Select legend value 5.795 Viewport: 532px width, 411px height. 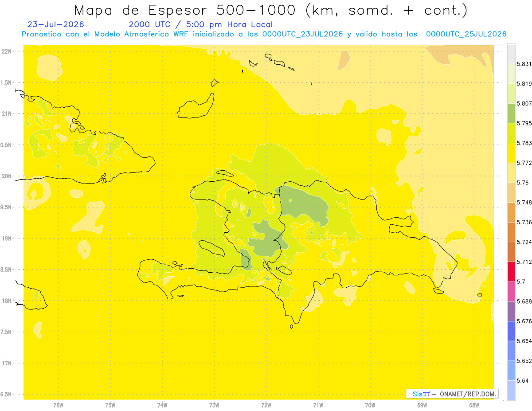tap(523, 123)
